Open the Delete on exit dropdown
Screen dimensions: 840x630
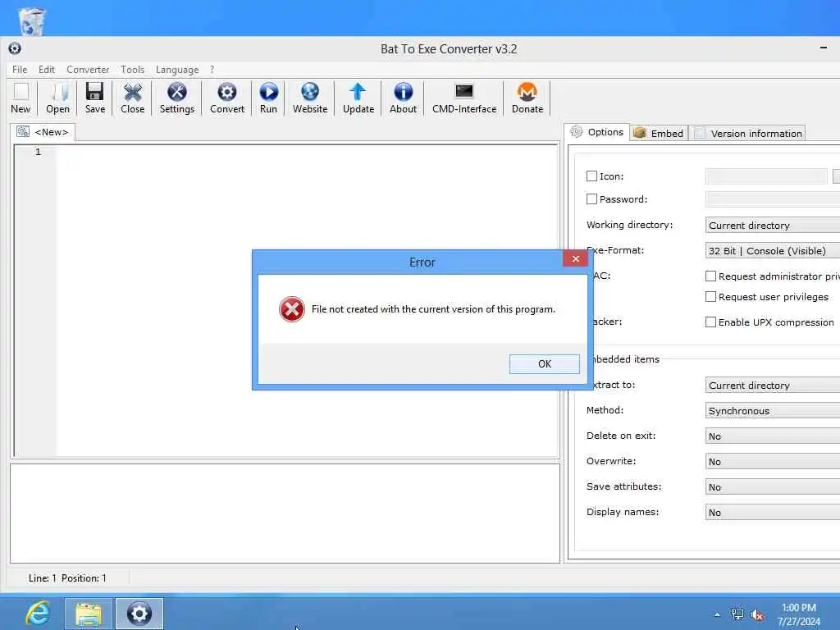tap(773, 436)
